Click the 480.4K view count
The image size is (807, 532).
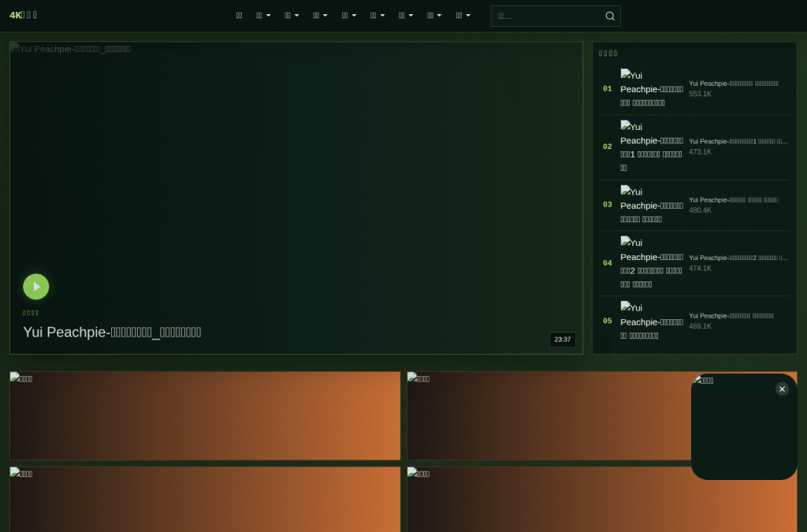pyautogui.click(x=700, y=210)
